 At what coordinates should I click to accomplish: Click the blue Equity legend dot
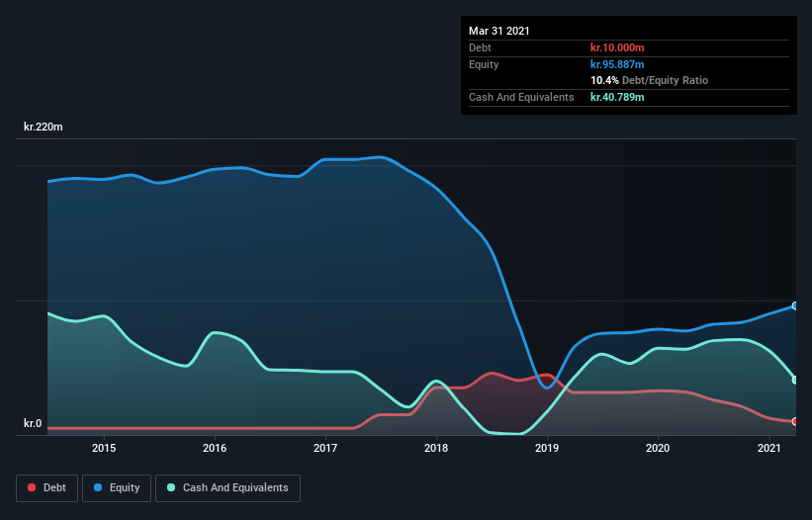pyautogui.click(x=98, y=487)
